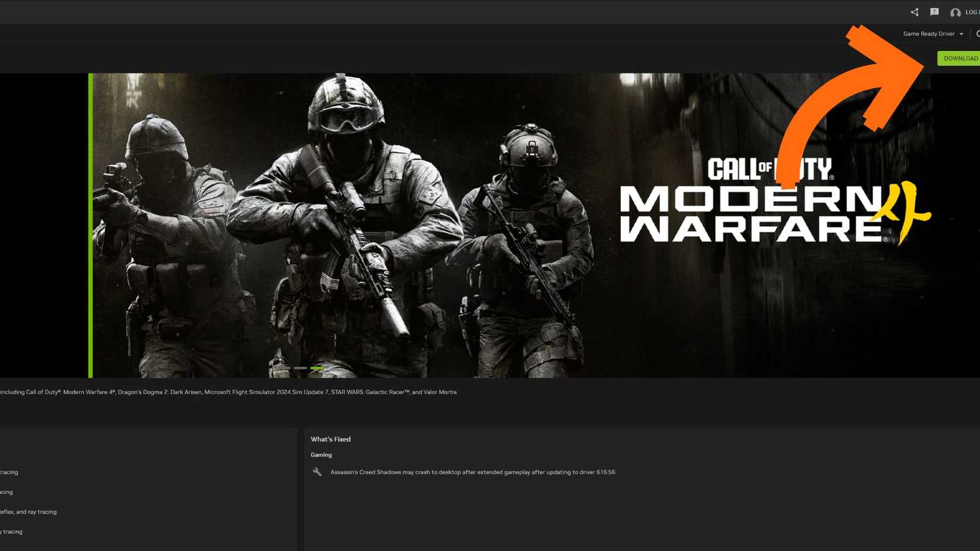Select the active green carousel indicator

(317, 368)
